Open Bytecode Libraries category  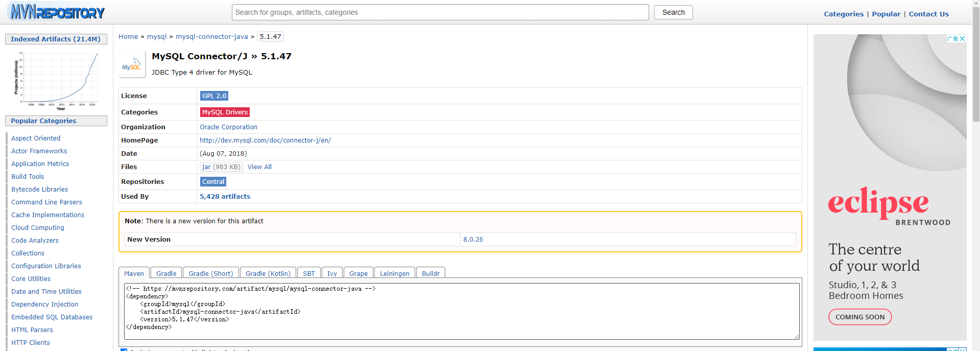(39, 189)
